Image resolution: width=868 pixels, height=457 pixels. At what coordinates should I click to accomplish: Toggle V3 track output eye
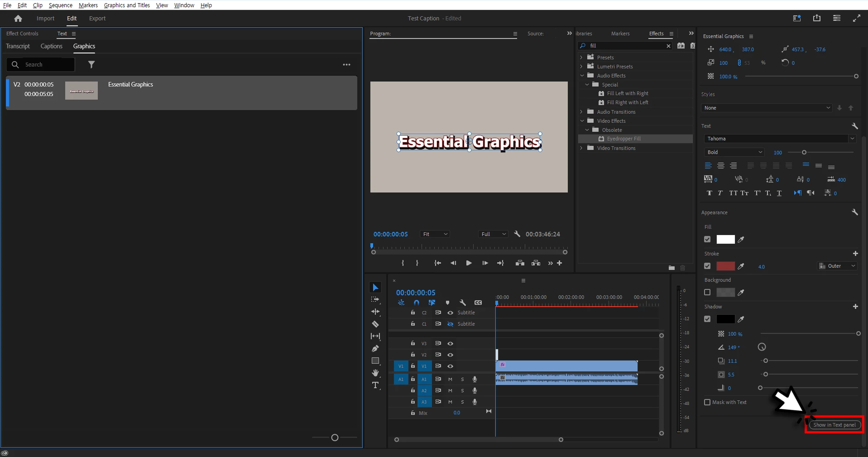click(450, 344)
